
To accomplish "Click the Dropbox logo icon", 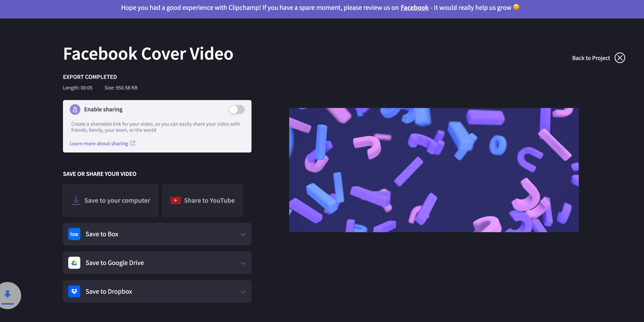I will [74, 291].
